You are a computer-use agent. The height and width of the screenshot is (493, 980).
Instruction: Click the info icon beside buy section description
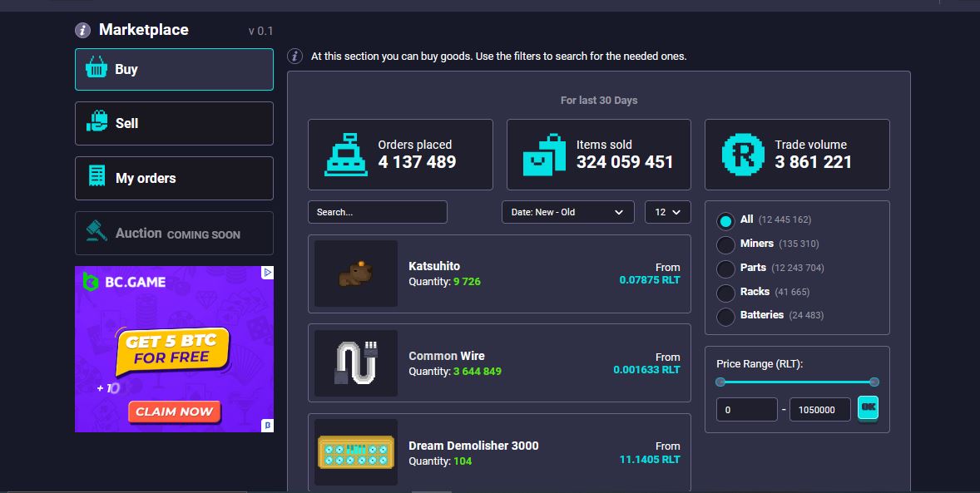[x=295, y=57]
